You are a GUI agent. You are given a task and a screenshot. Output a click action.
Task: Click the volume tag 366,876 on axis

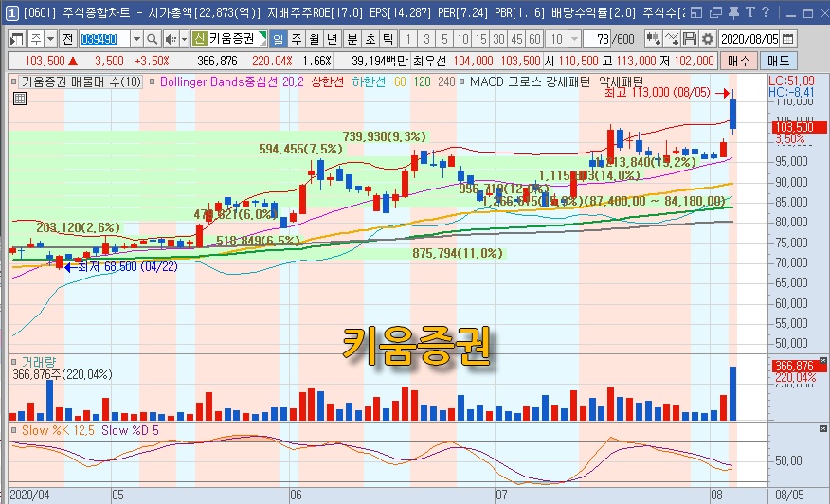[798, 366]
